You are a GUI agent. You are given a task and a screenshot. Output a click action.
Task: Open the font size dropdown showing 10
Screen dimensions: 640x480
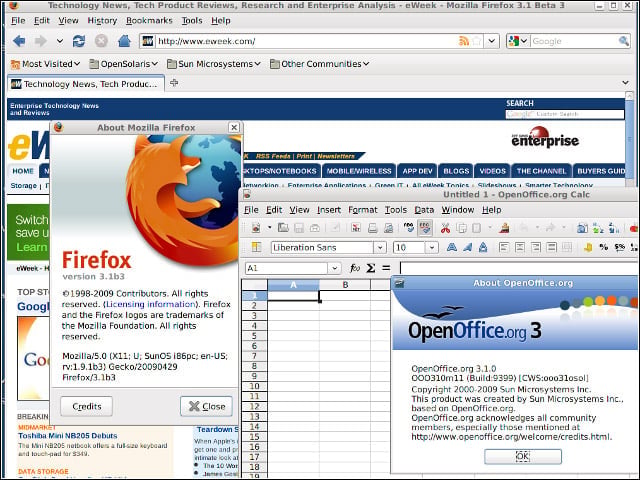click(431, 247)
